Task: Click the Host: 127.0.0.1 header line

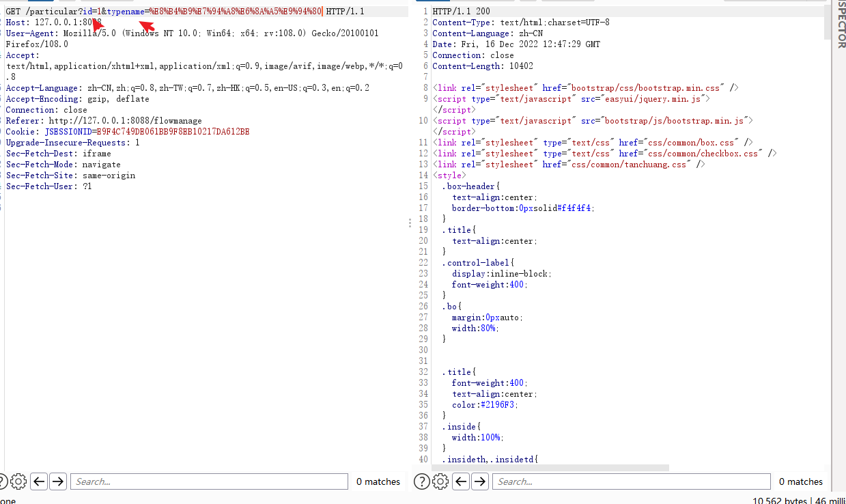Action: [x=54, y=23]
